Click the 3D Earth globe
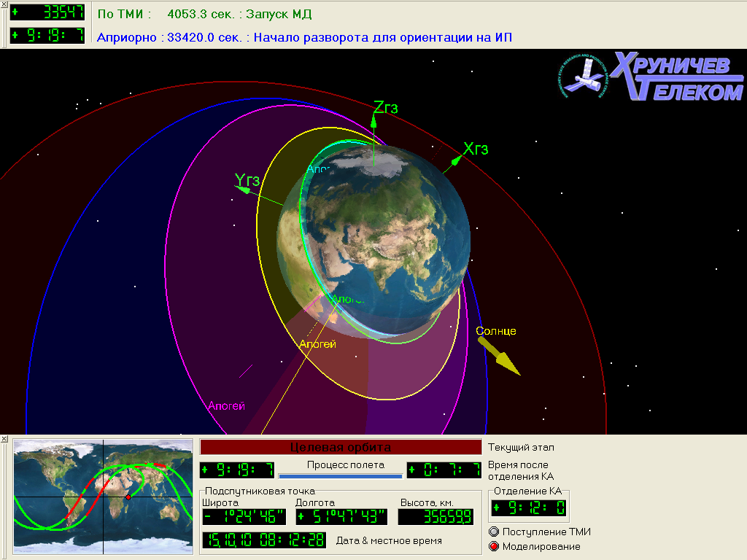This screenshot has height=560, width=747. pos(374,241)
